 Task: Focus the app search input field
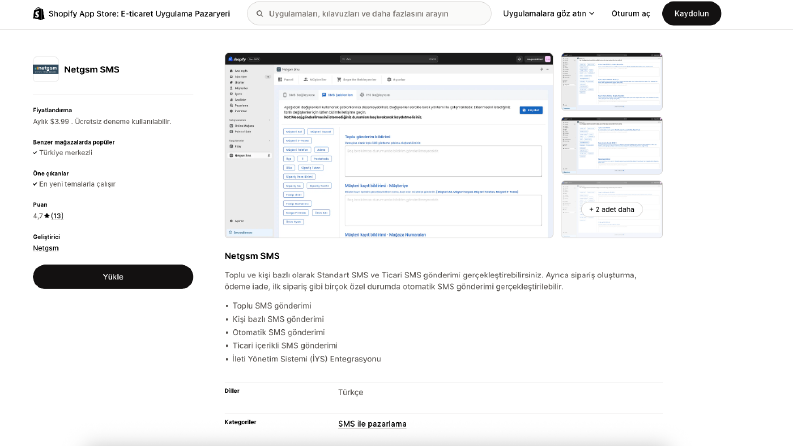point(369,14)
